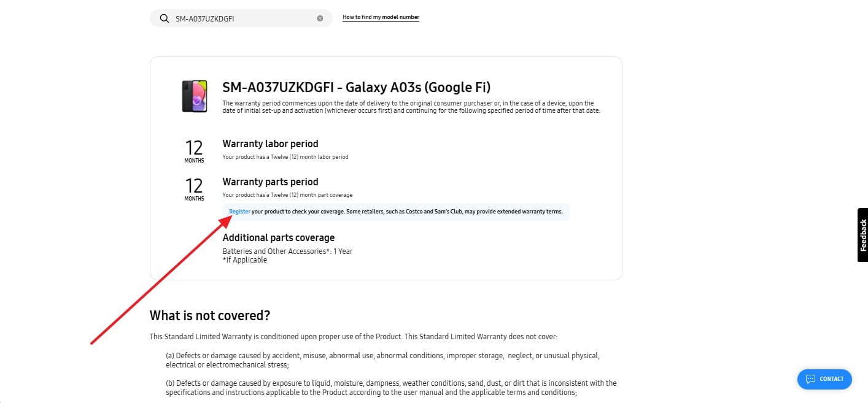868x403 pixels.
Task: Click the magnifier search icon
Action: [x=164, y=18]
